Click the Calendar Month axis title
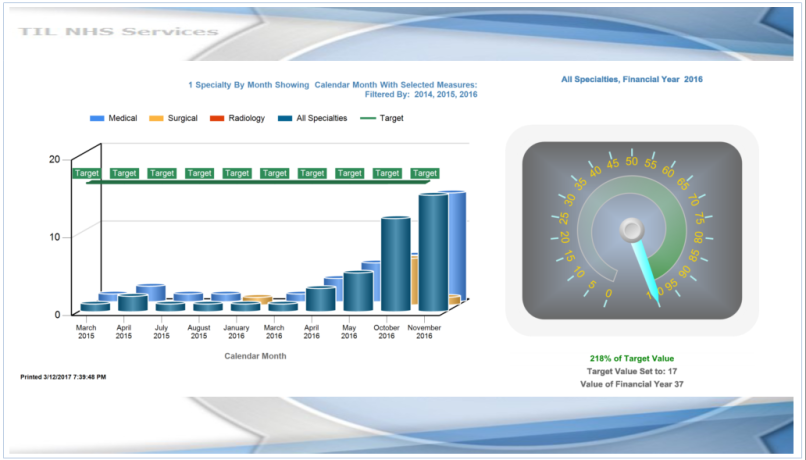The width and height of the screenshot is (806, 460). (x=255, y=355)
